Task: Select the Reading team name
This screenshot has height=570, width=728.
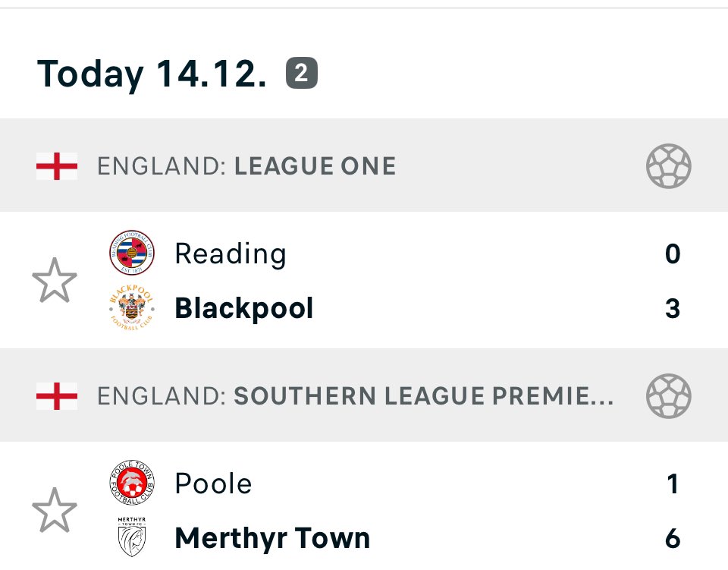Action: (x=231, y=254)
